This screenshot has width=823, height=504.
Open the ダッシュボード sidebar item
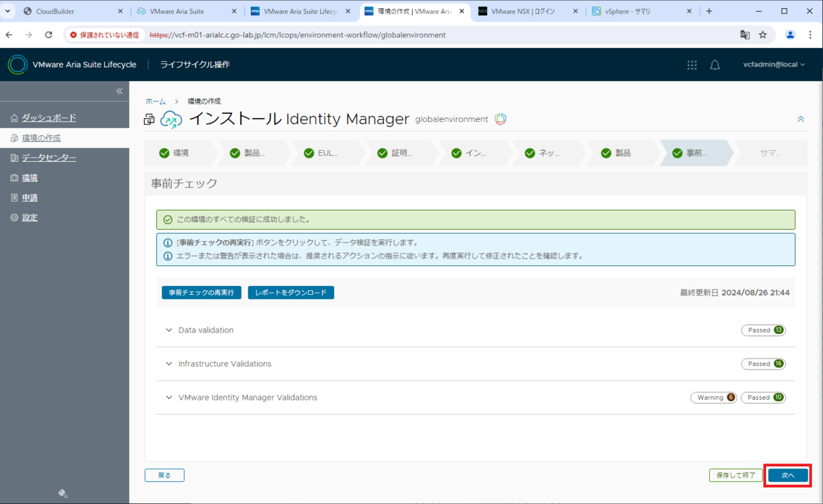(49, 118)
